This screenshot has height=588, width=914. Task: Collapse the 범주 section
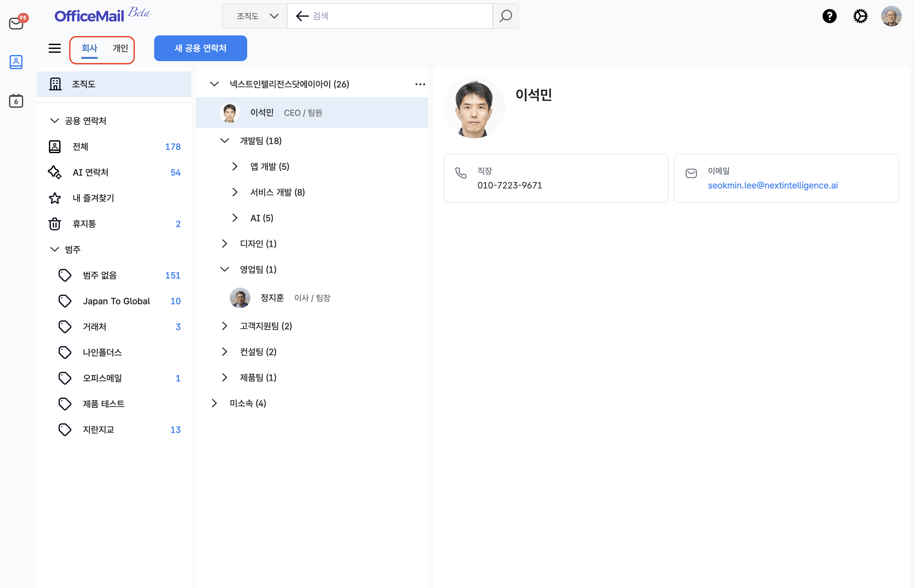pyautogui.click(x=55, y=249)
